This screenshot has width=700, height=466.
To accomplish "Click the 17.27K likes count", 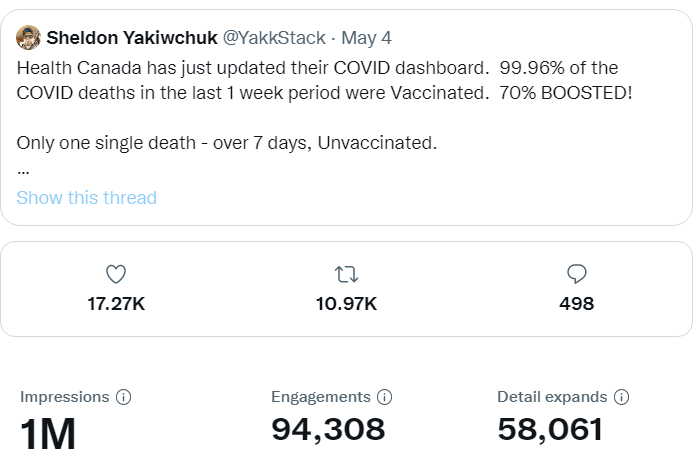I will coord(116,303).
